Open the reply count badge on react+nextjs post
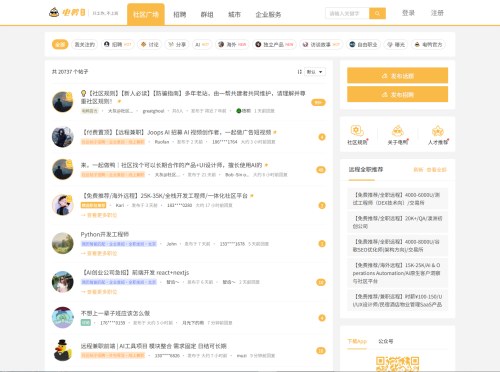 (x=321, y=282)
